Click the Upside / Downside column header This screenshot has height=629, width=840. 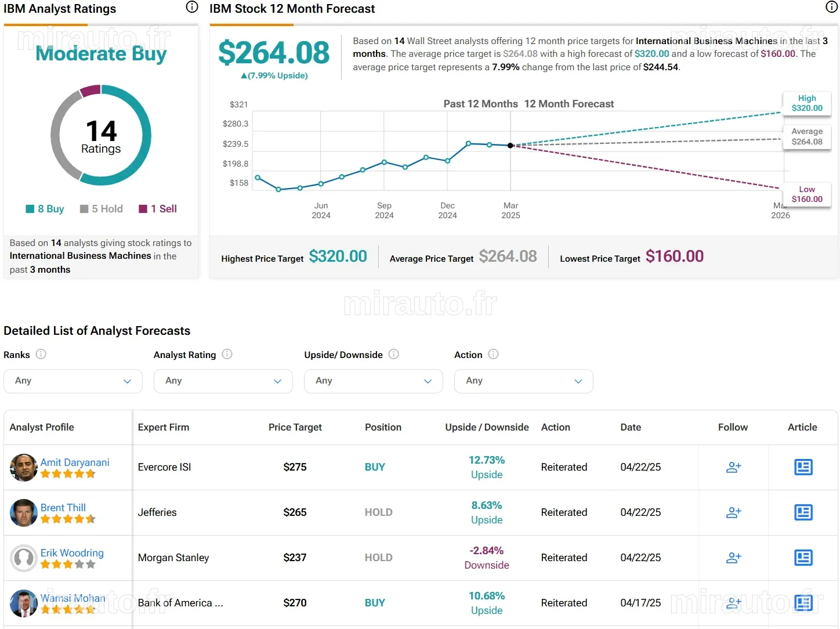487,427
